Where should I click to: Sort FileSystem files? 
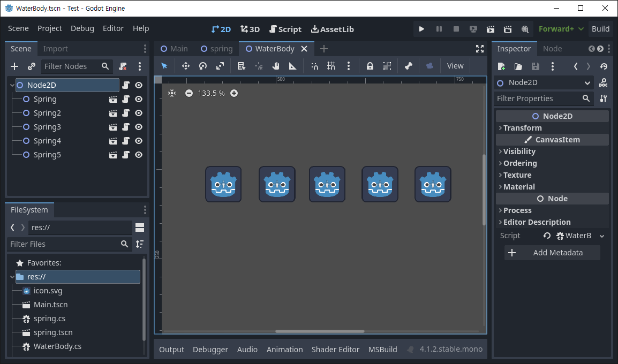[140, 244]
